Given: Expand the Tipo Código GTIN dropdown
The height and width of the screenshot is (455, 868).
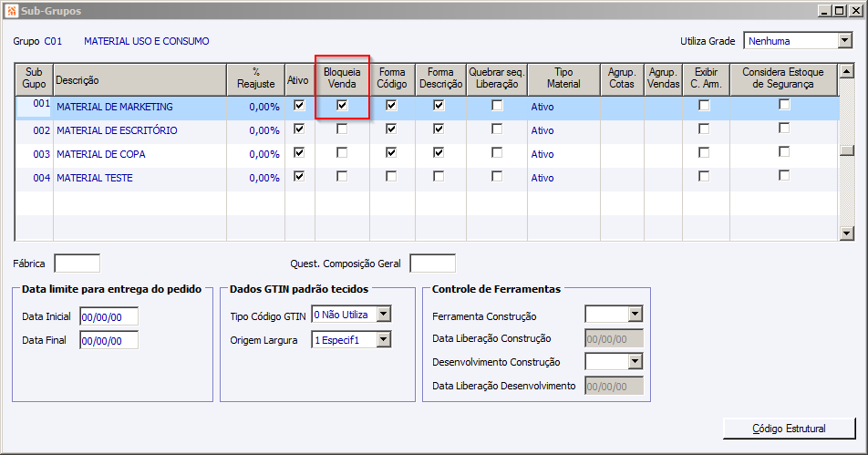Looking at the screenshot, I should pos(383,315).
